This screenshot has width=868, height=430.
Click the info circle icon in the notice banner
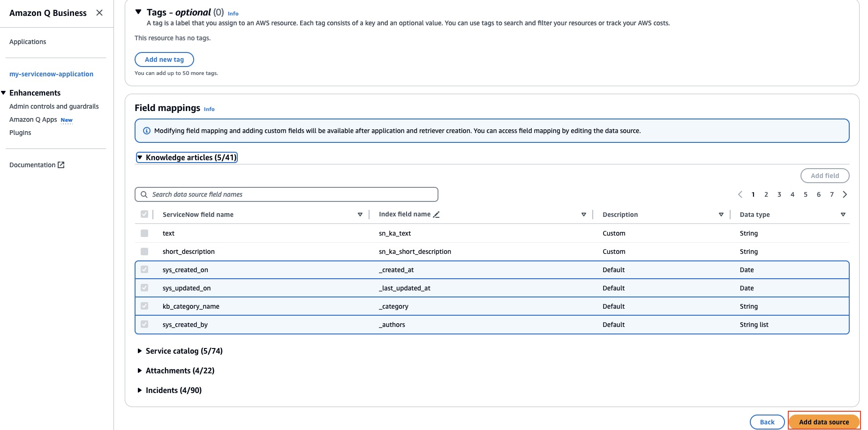146,131
